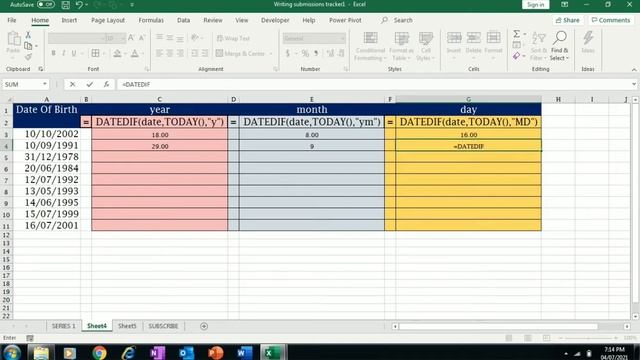
Task: Toggle Wrap Text
Action: click(233, 38)
